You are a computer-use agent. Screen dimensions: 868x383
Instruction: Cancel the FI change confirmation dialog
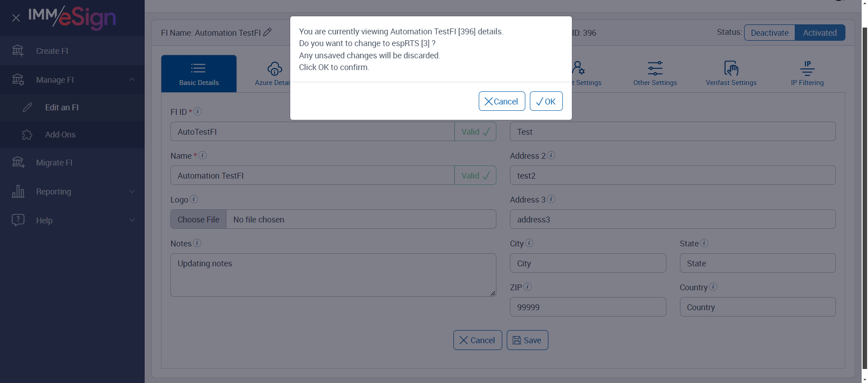click(501, 101)
